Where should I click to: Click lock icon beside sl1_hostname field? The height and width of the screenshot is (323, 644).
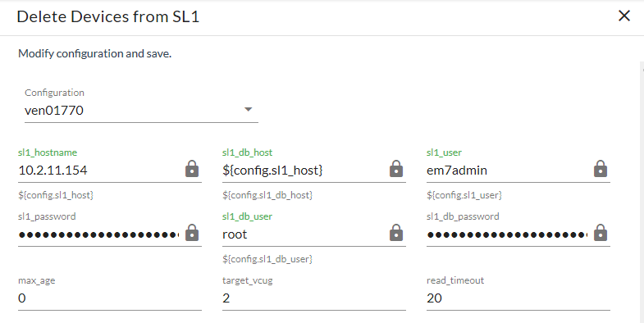point(192,169)
